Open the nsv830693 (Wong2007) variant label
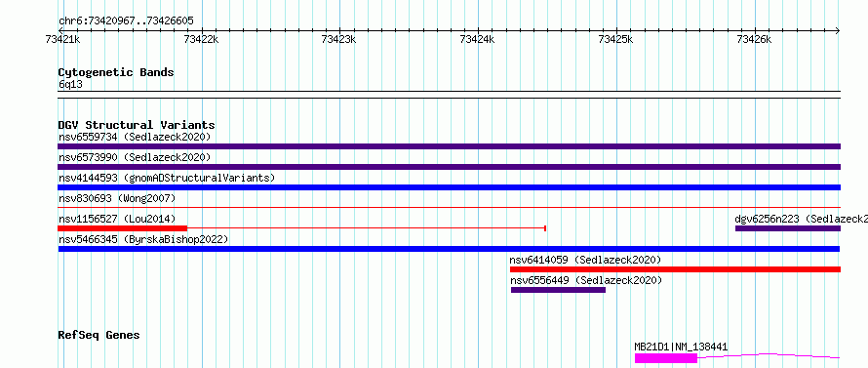 click(x=117, y=198)
